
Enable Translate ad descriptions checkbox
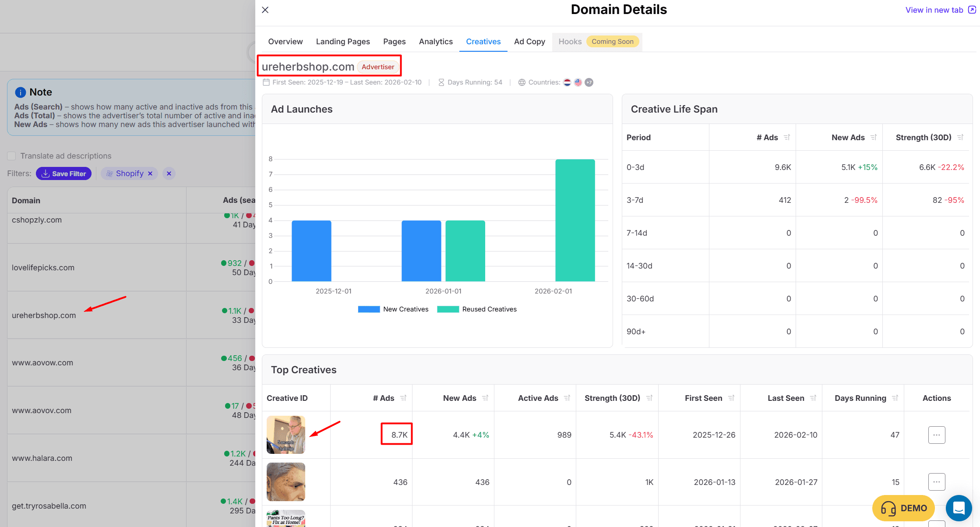point(12,156)
